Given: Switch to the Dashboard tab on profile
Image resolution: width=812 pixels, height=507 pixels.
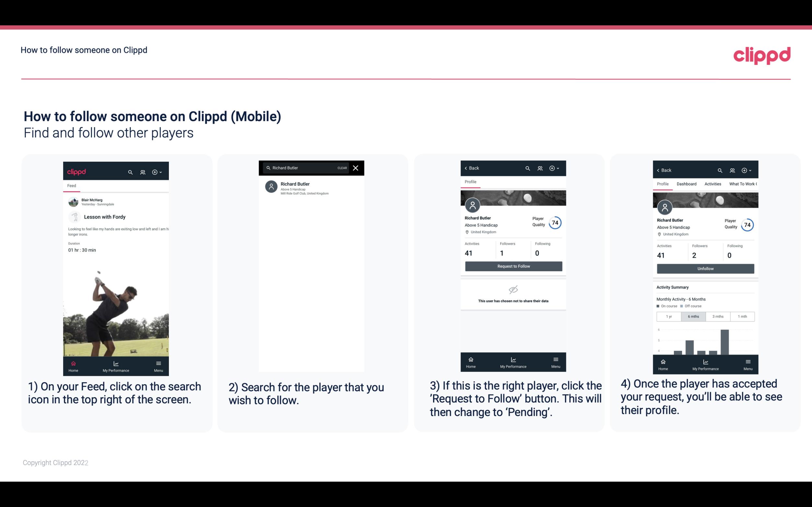Looking at the screenshot, I should point(687,184).
